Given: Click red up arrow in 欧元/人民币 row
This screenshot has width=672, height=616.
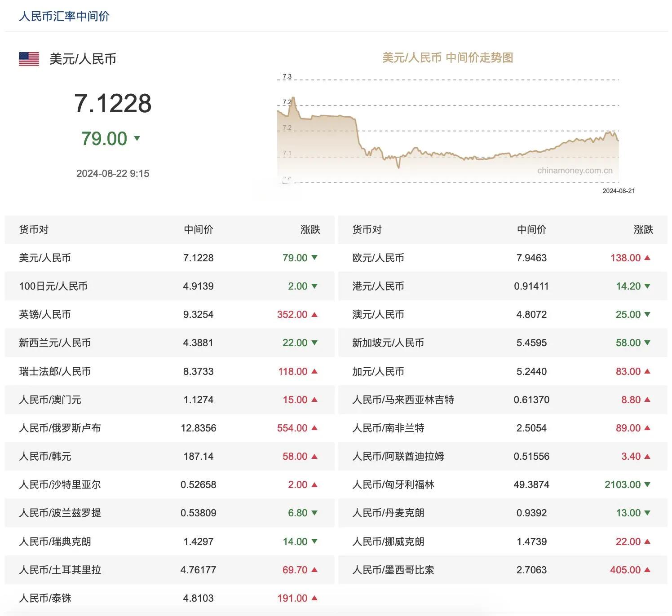Looking at the screenshot, I should pos(647,258).
